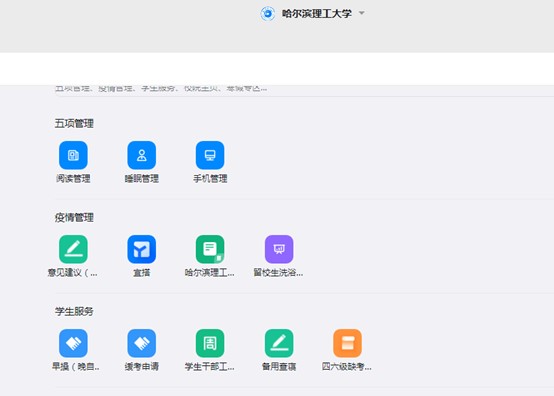Select the 疫情管理 section heading
This screenshot has width=554, height=396.
tap(74, 217)
